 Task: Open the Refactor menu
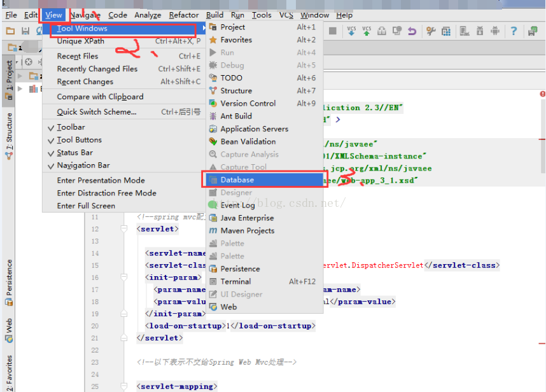[x=184, y=15]
